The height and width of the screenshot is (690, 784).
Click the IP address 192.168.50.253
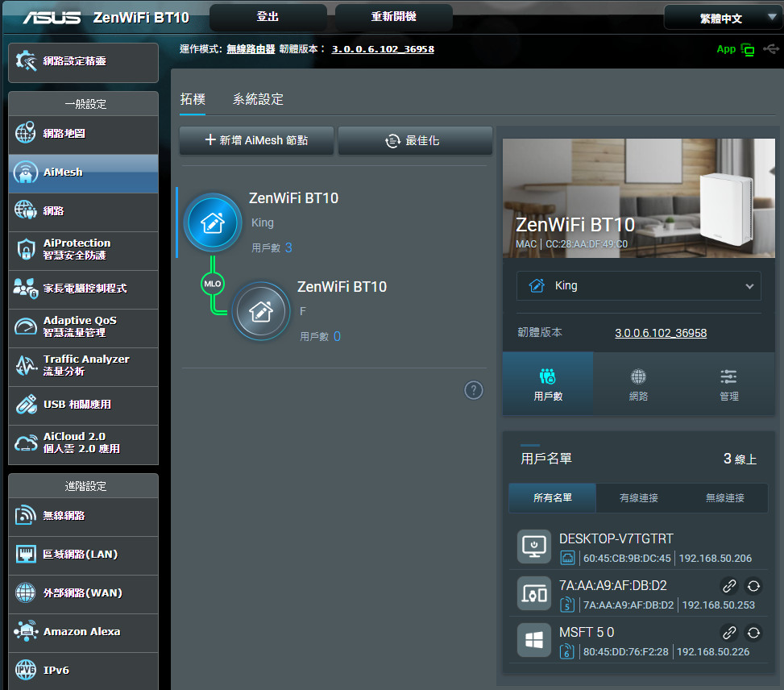[x=719, y=605]
